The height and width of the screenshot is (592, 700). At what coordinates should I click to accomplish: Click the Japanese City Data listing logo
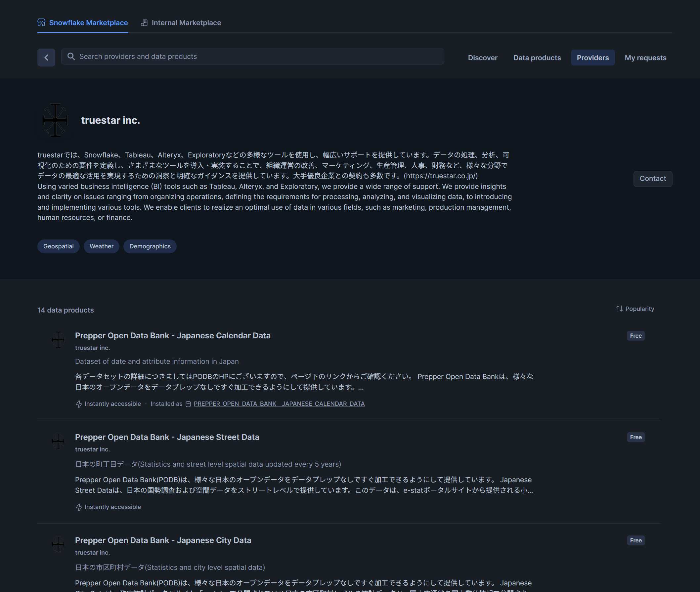click(58, 544)
